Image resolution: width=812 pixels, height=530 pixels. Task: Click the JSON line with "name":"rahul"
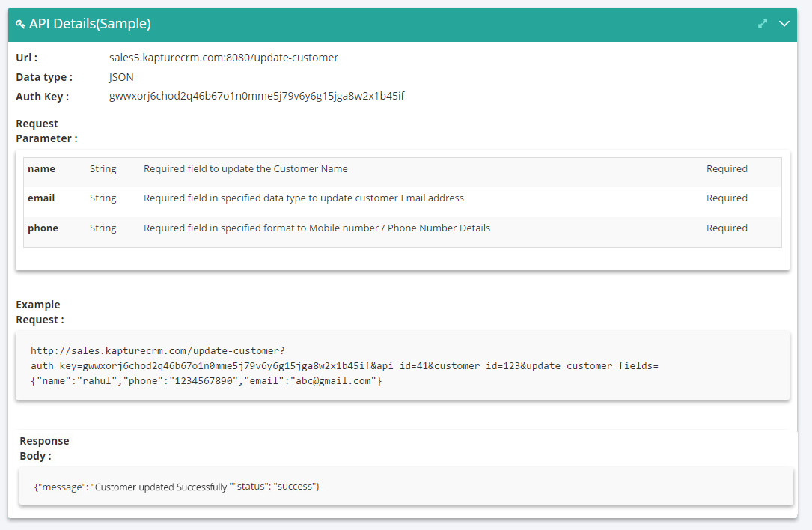206,381
